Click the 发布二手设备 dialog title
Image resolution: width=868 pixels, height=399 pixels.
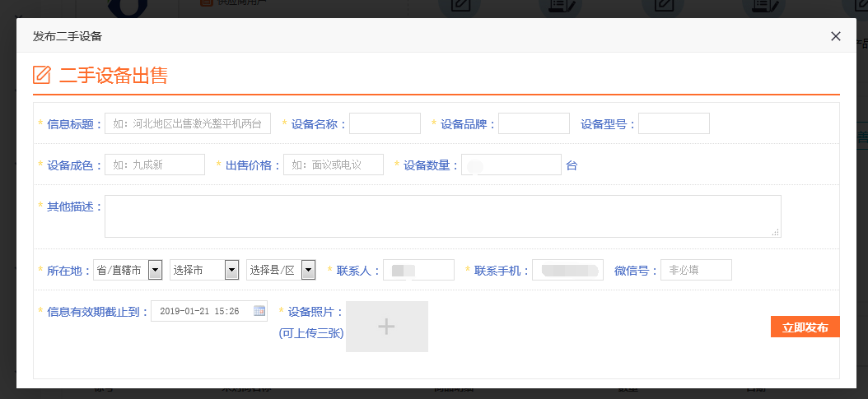click(x=67, y=36)
